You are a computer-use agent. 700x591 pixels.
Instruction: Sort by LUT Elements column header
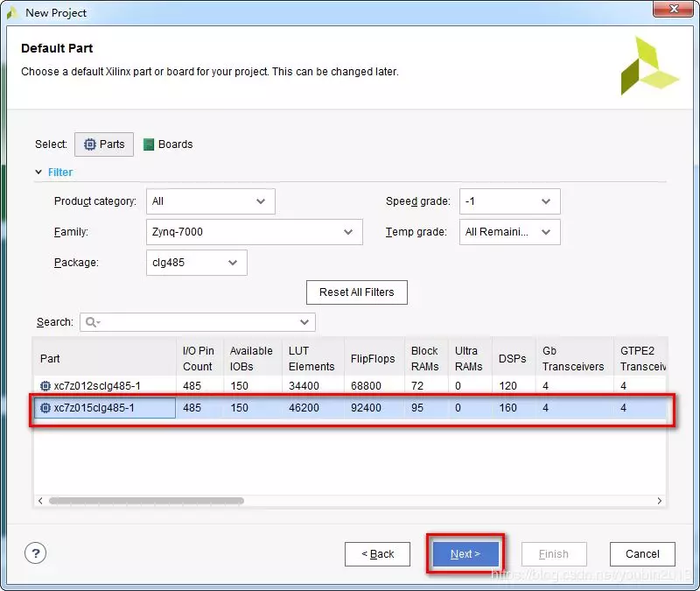click(313, 359)
